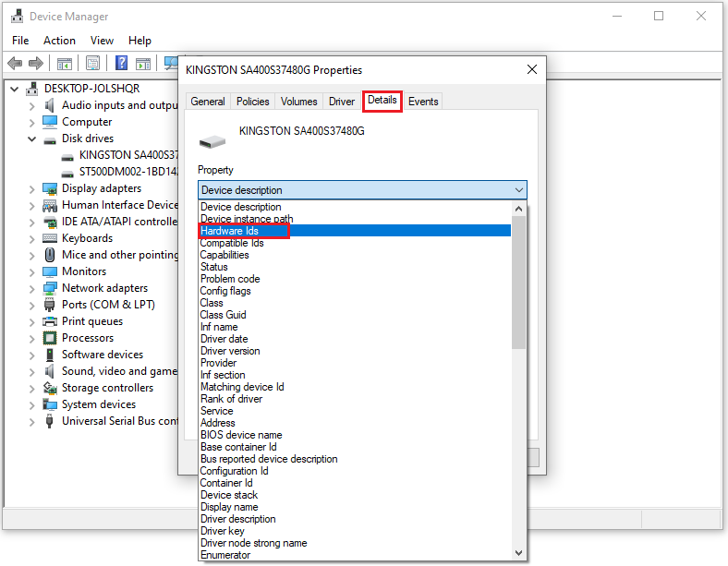Expand the Network adapters node
728x566 pixels.
click(x=31, y=289)
